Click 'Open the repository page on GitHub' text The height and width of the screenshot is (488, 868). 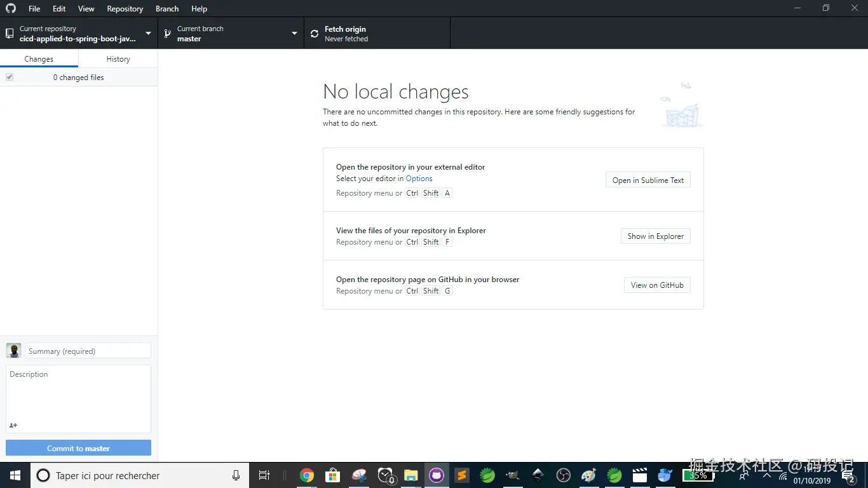coord(428,280)
